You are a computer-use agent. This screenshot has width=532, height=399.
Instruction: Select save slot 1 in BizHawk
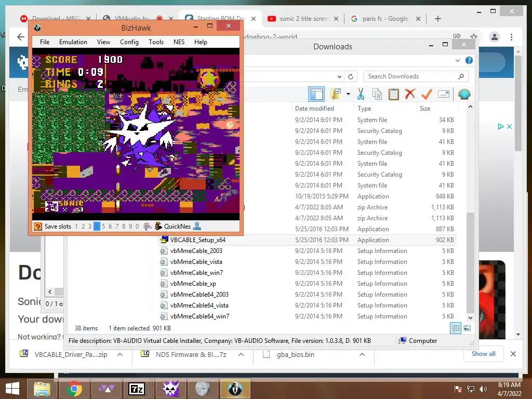click(x=76, y=227)
